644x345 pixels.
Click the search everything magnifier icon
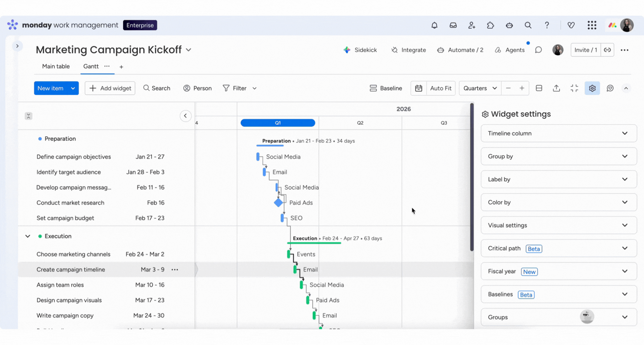point(528,25)
